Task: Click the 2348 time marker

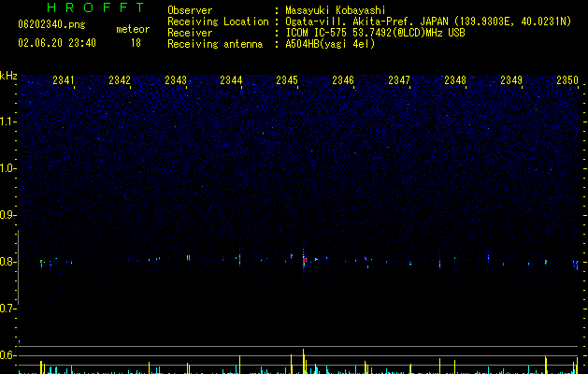Action: (455, 80)
